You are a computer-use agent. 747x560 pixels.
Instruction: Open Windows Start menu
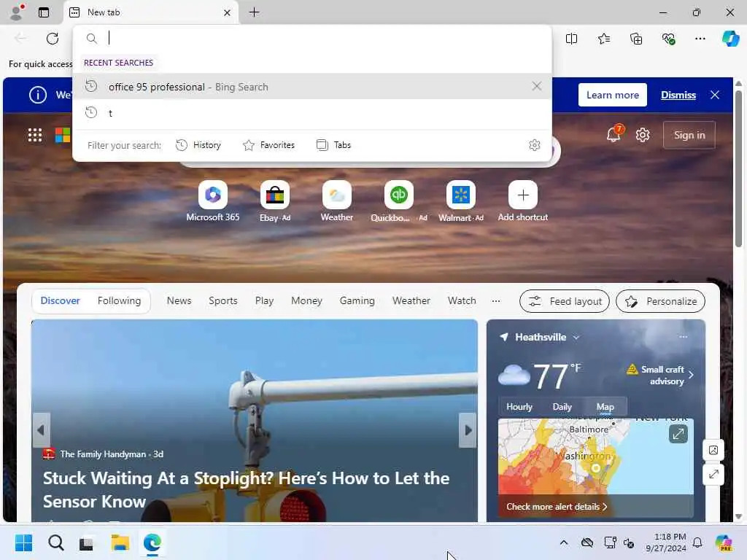point(24,542)
